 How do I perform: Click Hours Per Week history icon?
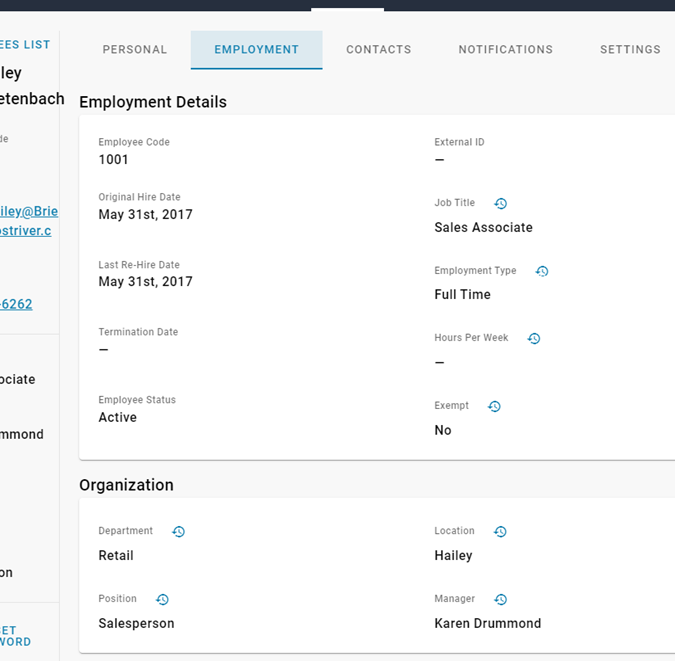pyautogui.click(x=534, y=339)
